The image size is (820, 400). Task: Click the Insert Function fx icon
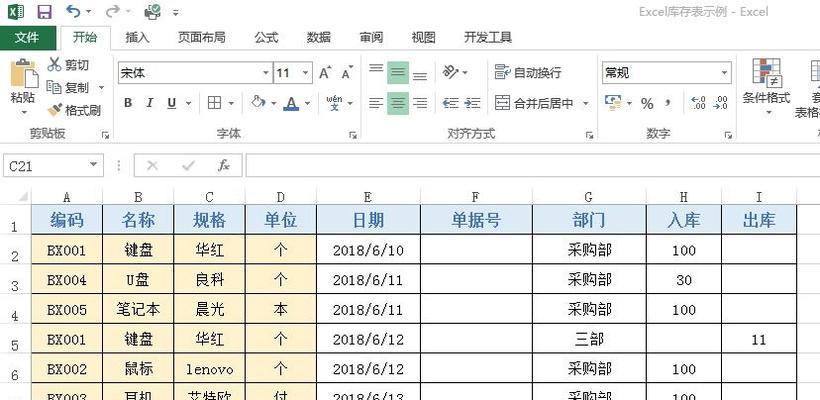(x=224, y=166)
